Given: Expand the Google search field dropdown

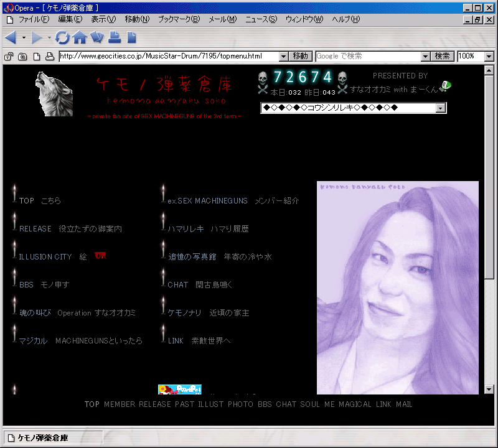Looking at the screenshot, I should [425, 57].
